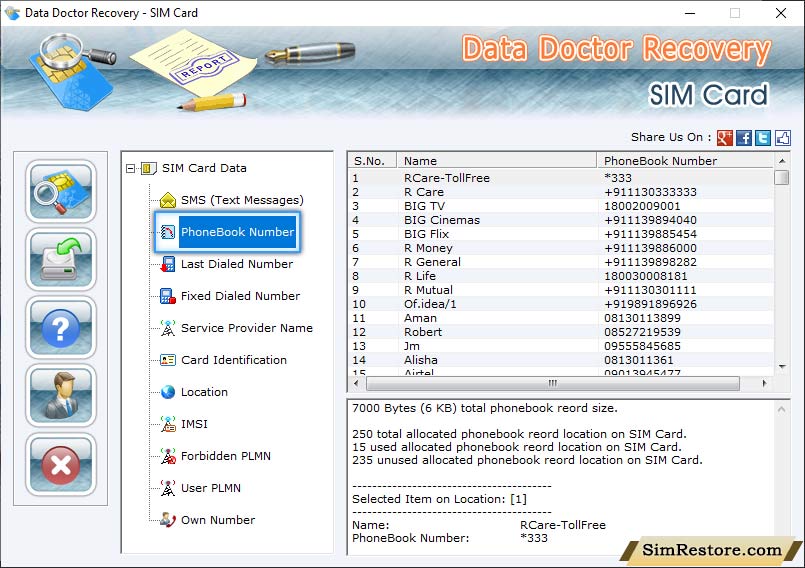
Task: Sort by the Name column header
Action: point(496,161)
